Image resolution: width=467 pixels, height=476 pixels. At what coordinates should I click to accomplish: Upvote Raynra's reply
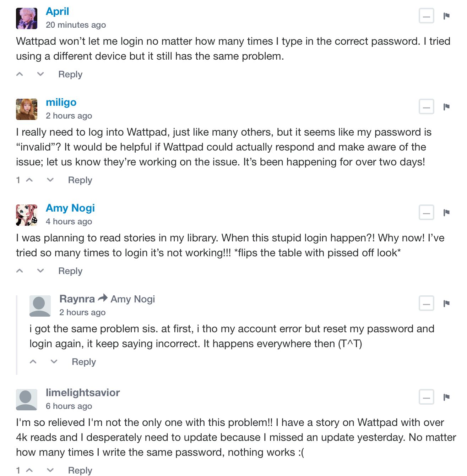(33, 362)
